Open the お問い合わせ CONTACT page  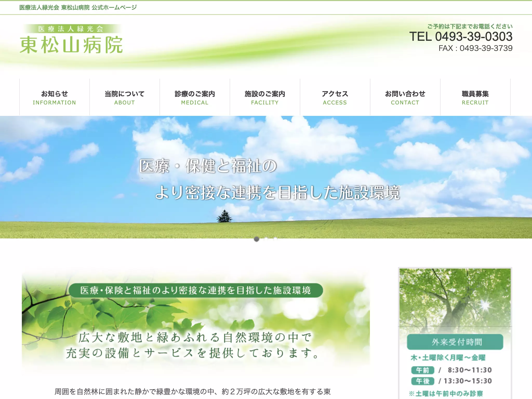pyautogui.click(x=405, y=97)
